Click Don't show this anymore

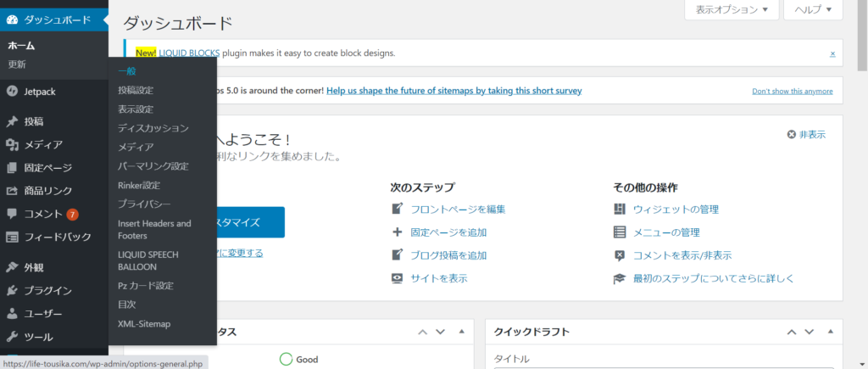click(x=793, y=92)
